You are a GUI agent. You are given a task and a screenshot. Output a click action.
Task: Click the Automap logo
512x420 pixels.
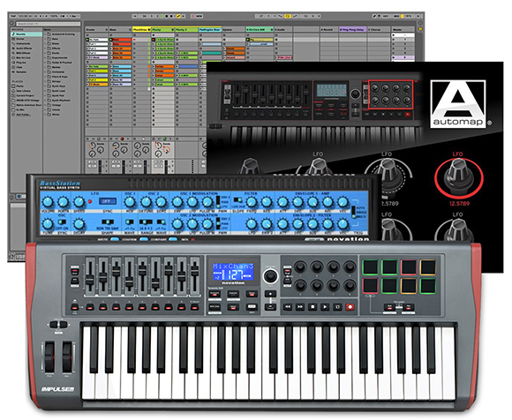click(x=458, y=104)
